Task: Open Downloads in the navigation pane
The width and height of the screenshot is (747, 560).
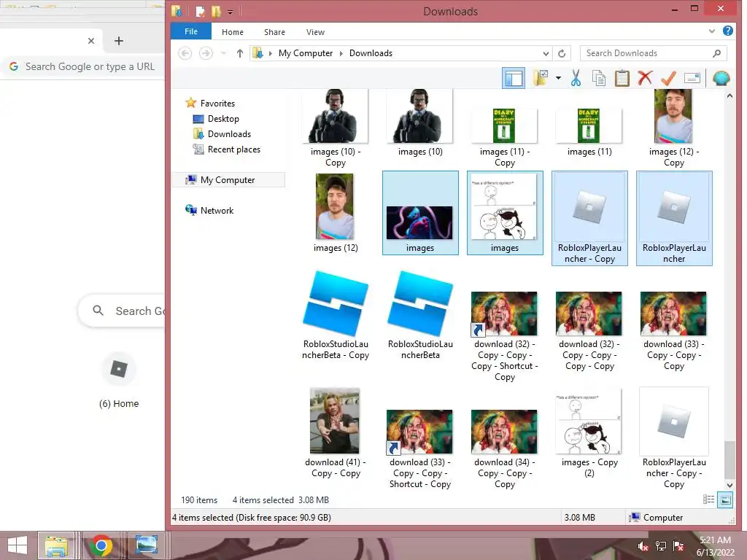Action: [228, 134]
